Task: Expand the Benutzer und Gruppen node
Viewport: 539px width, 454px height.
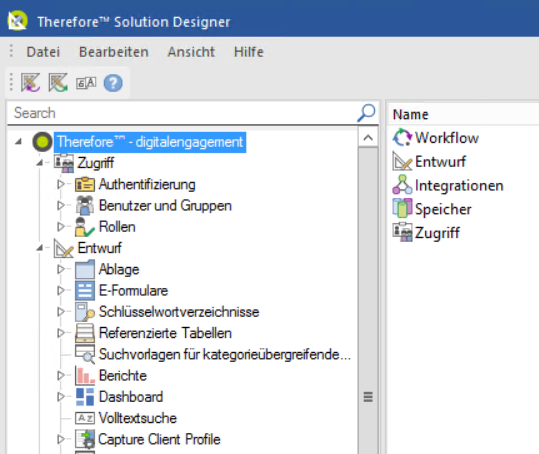Action: click(x=61, y=206)
